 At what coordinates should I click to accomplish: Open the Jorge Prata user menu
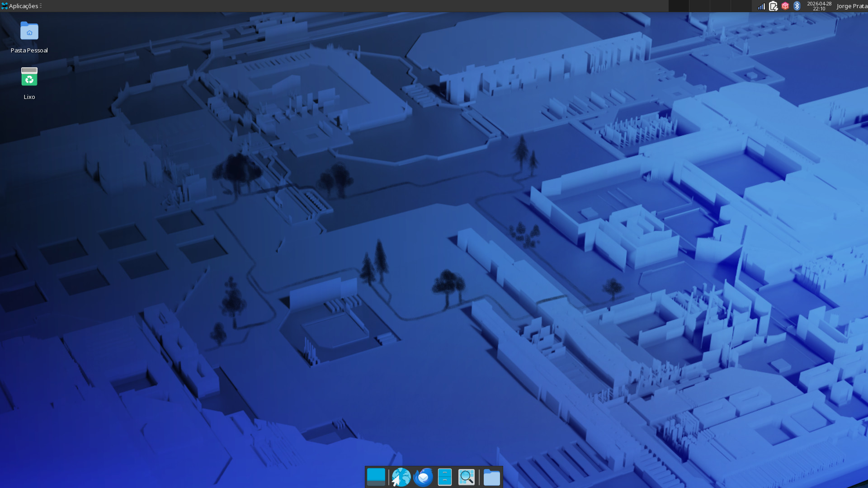point(852,6)
